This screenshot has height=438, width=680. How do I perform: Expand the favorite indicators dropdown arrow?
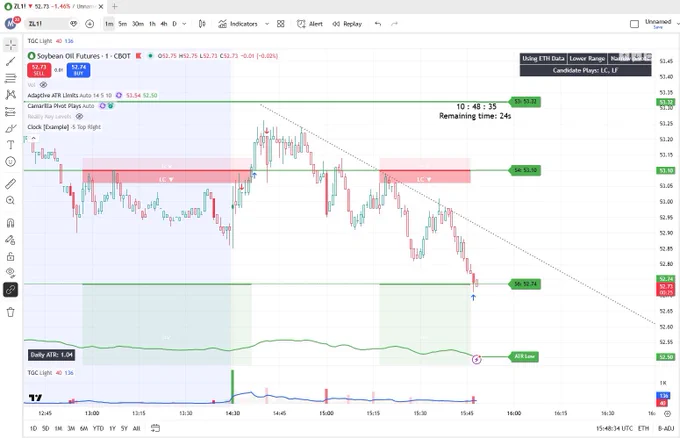267,24
